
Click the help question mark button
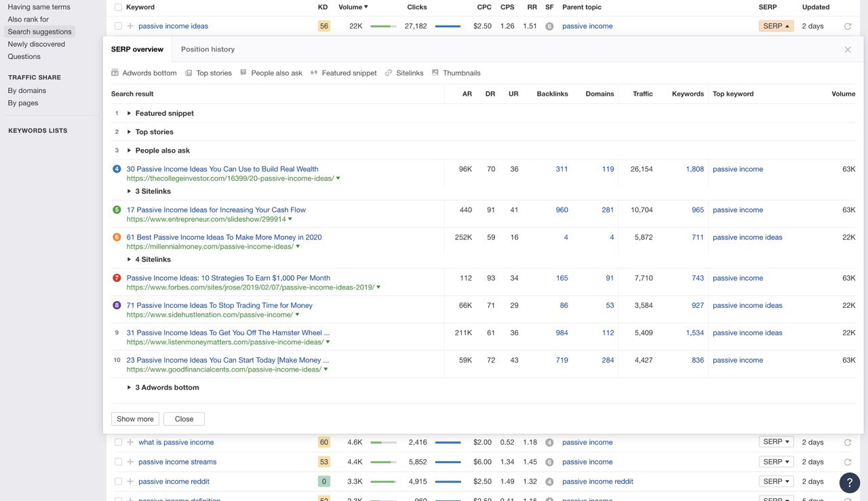849,482
